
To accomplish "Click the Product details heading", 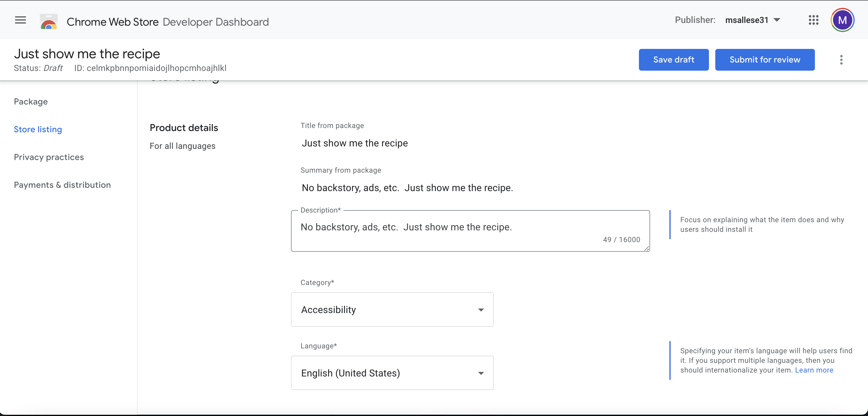I will pyautogui.click(x=184, y=128).
